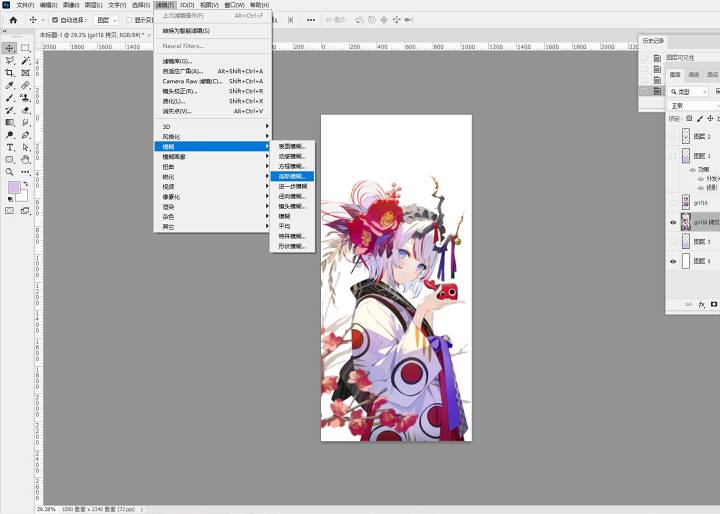
Task: Open blend mode 正常 dropdown
Action: [x=693, y=106]
